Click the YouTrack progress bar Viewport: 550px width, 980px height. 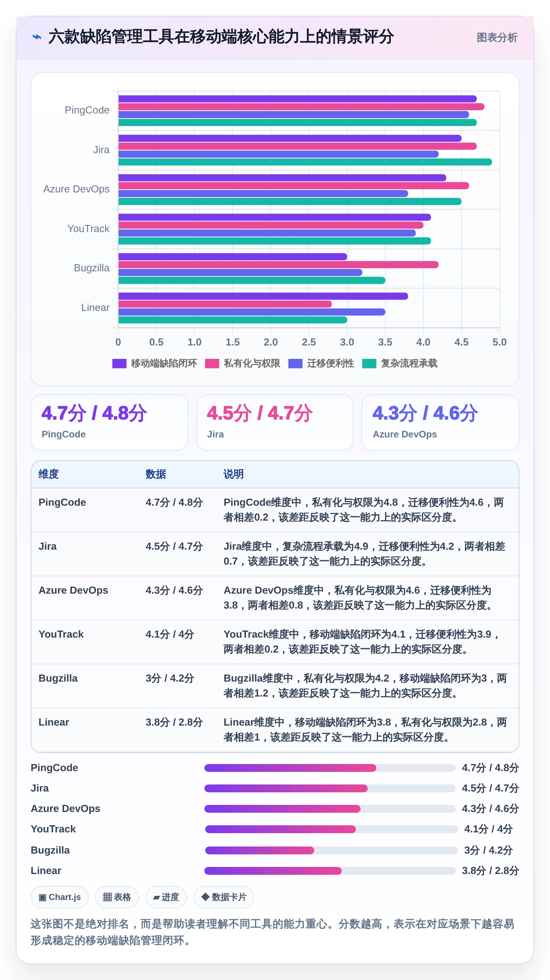coord(332,829)
